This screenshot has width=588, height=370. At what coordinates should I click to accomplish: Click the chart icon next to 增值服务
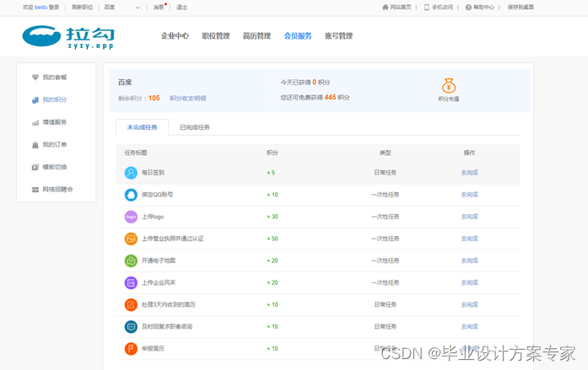[35, 122]
